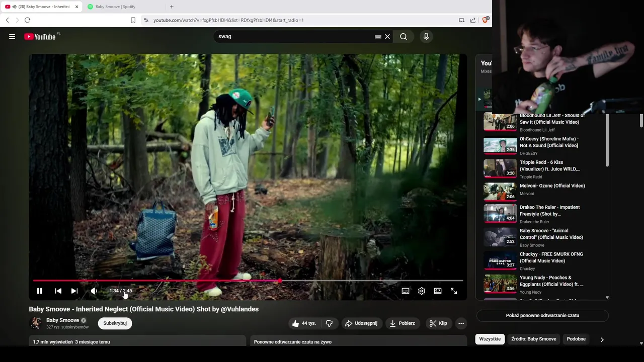Open Ponowne odtwarzanie czatu na żywo card

[x=359, y=341]
